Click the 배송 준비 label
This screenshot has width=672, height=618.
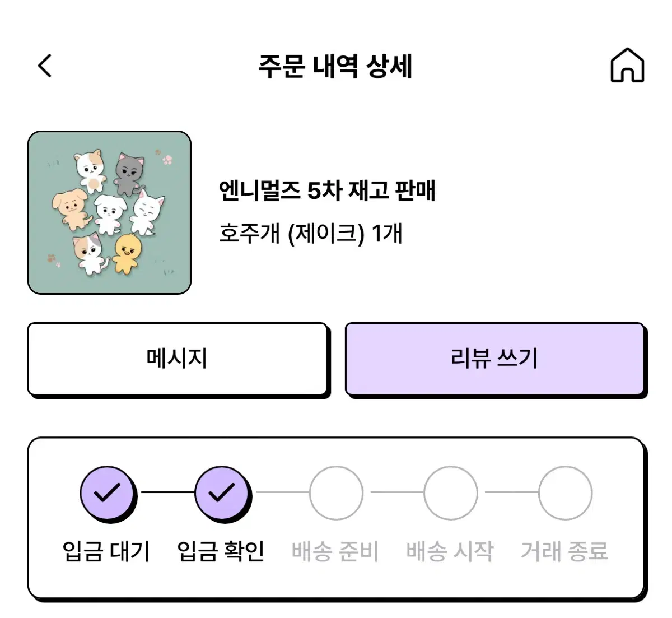point(335,551)
